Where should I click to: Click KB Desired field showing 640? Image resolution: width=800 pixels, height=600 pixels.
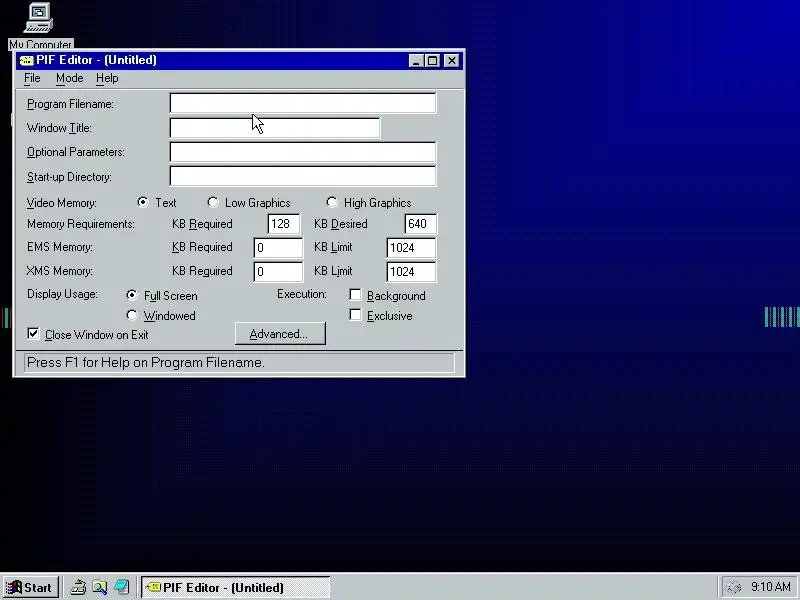420,224
